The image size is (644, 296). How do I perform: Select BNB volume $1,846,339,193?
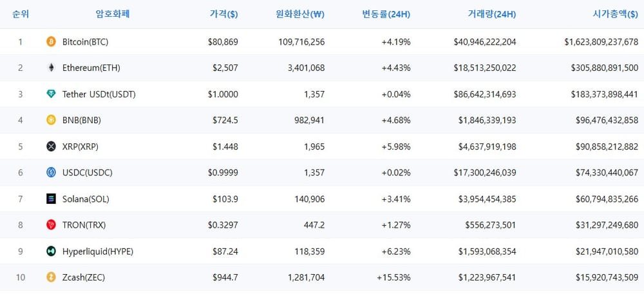(x=488, y=121)
